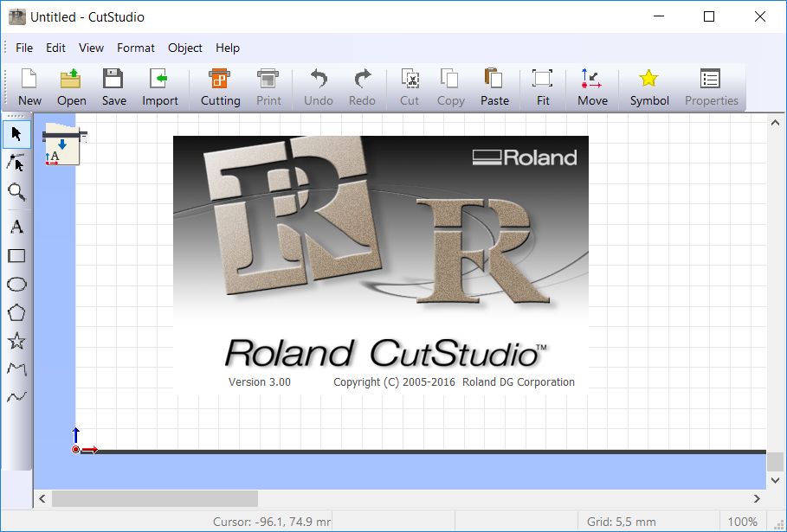Paste from clipboard using Paste icon
Image resolution: width=787 pixels, height=532 pixels.
click(494, 87)
